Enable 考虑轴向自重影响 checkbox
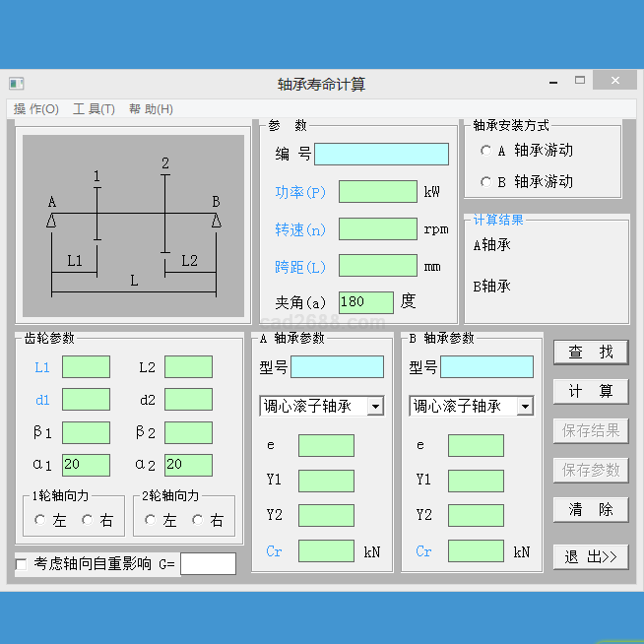Screen dimensions: 644x644 [x=22, y=564]
